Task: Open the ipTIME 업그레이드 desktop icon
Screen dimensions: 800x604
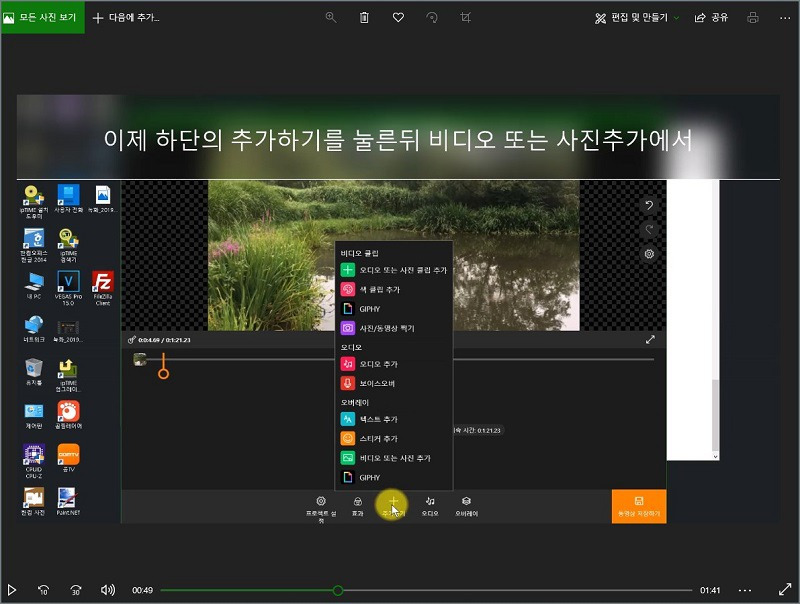Action: 68,376
